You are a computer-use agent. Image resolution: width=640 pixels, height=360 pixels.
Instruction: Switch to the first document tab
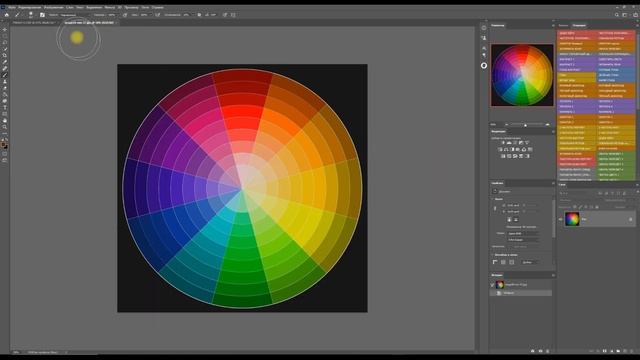point(34,23)
